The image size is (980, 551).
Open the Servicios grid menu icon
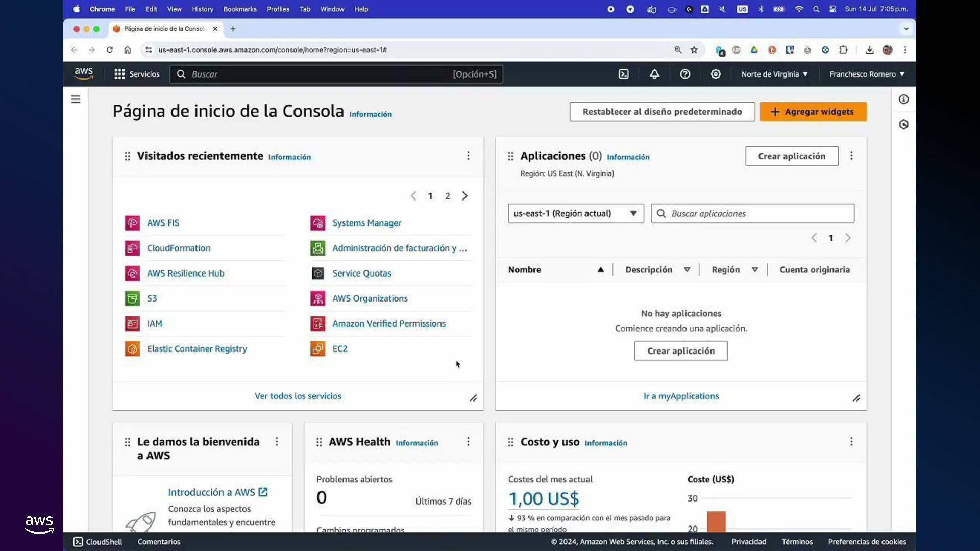(119, 74)
